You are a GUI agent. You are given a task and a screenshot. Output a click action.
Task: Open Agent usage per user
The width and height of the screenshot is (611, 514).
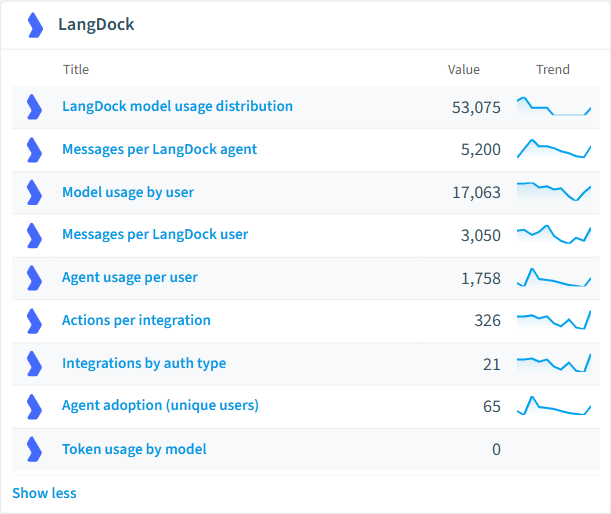tap(130, 277)
